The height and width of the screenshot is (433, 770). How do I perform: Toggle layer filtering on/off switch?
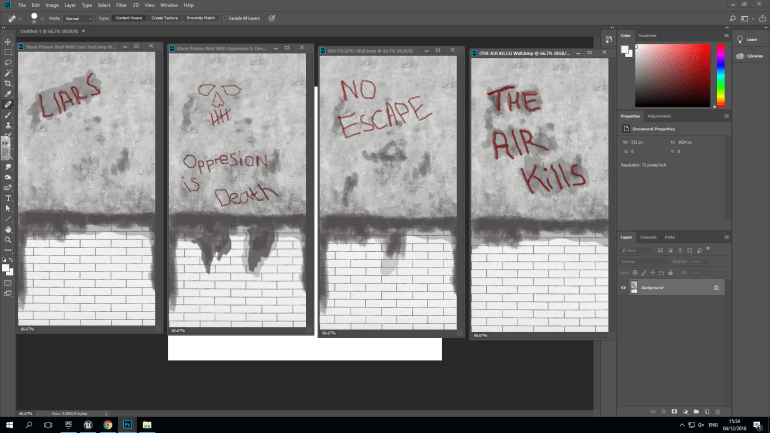[709, 249]
